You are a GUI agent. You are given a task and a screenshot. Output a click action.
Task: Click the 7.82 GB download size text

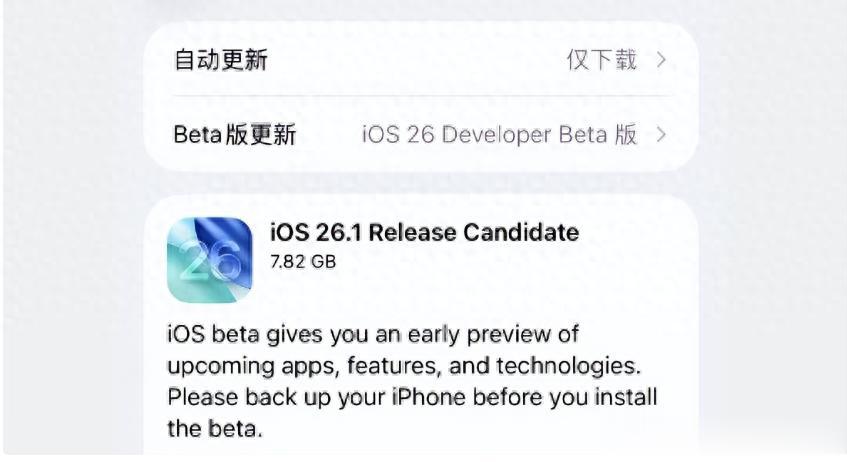[303, 261]
